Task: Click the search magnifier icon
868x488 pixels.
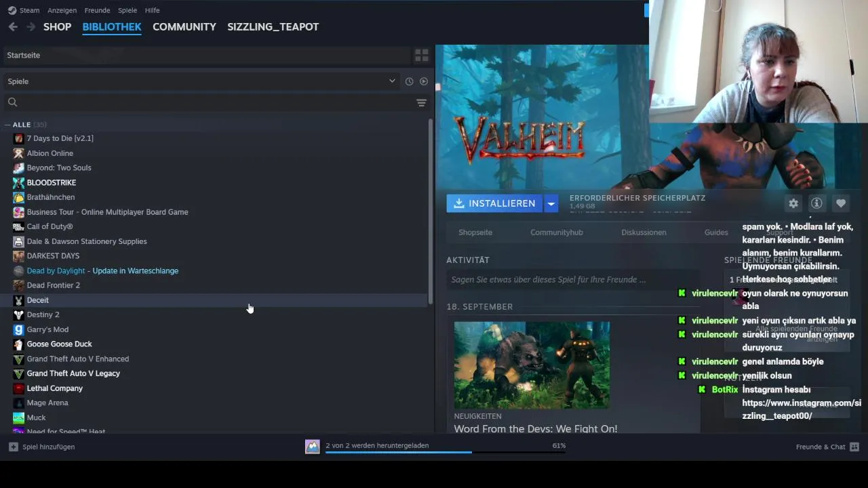Action: coord(12,102)
